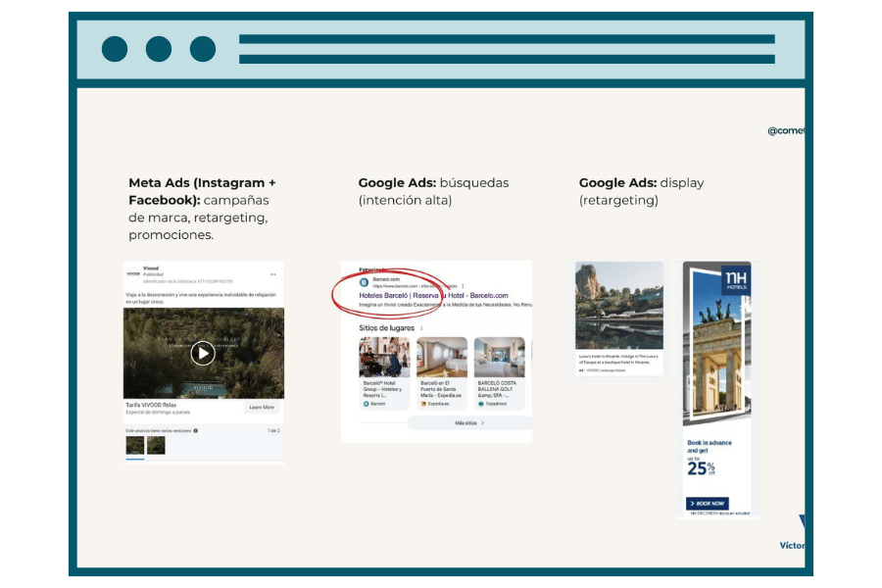Click 'Luxury hotel in Alicante' ad text

[618, 360]
